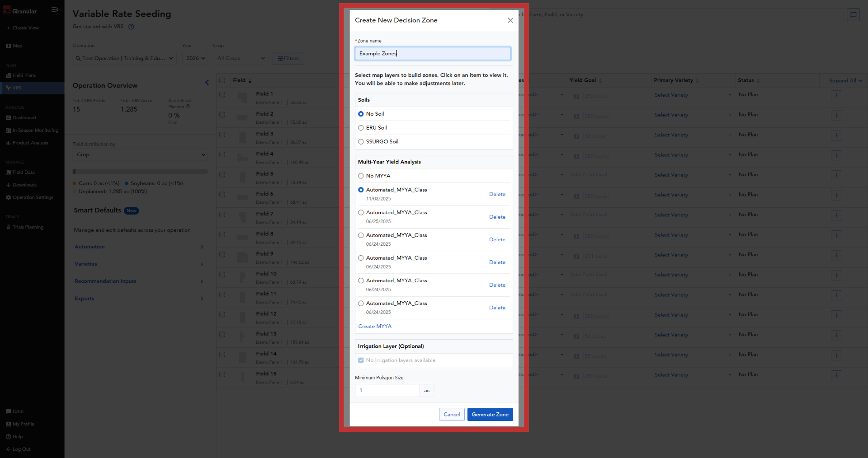Select the No Soil radio option
Screen dimensions: 868x458
point(361,114)
